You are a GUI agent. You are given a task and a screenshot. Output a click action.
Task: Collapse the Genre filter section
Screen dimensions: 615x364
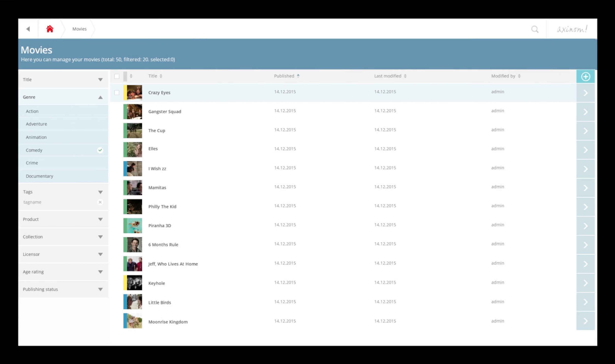tap(100, 97)
